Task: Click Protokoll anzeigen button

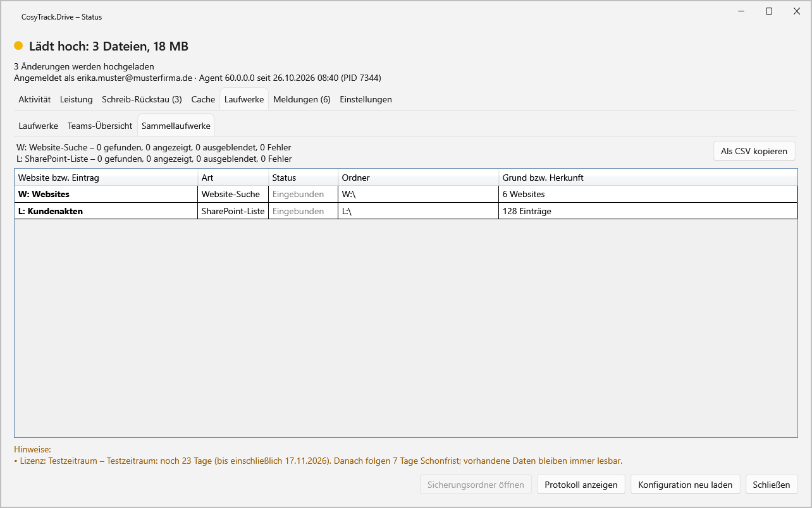Action: [x=581, y=485]
